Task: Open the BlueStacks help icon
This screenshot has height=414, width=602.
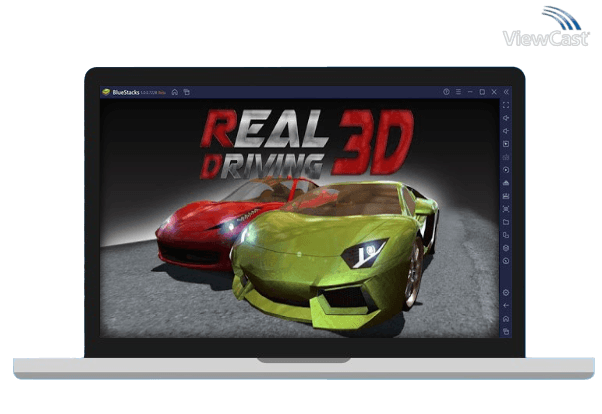Action: (446, 92)
